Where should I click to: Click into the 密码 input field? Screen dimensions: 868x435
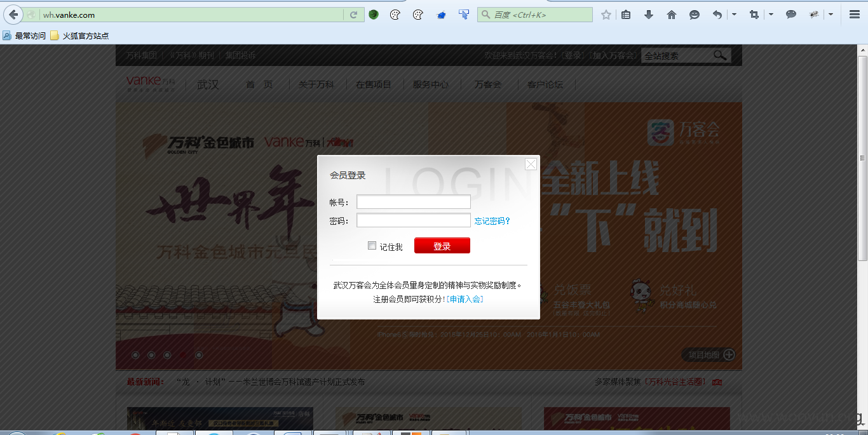tap(414, 220)
